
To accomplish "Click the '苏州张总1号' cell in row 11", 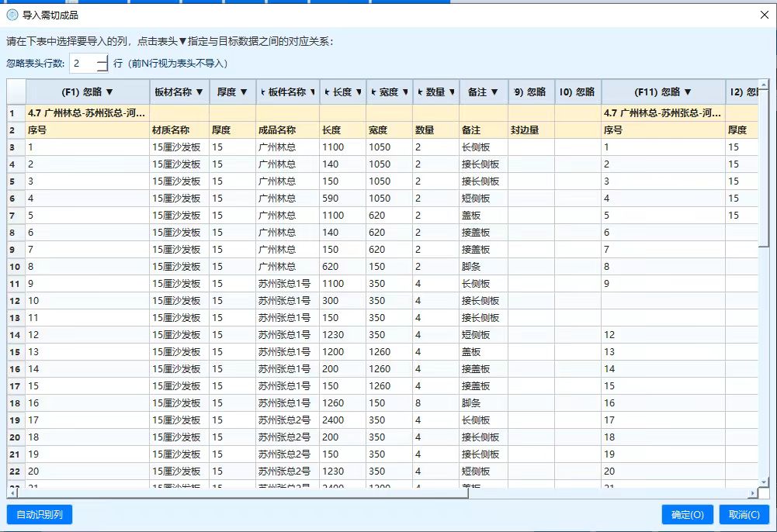I will pos(288,284).
